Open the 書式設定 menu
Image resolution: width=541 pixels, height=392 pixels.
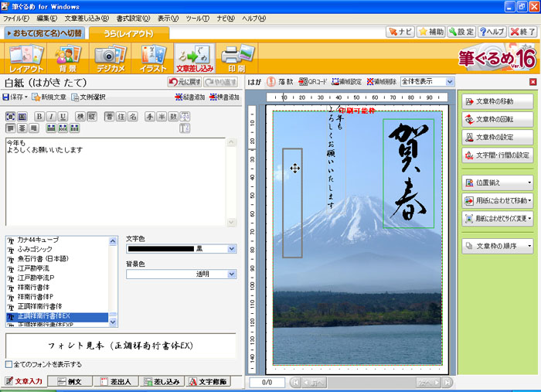[134, 18]
